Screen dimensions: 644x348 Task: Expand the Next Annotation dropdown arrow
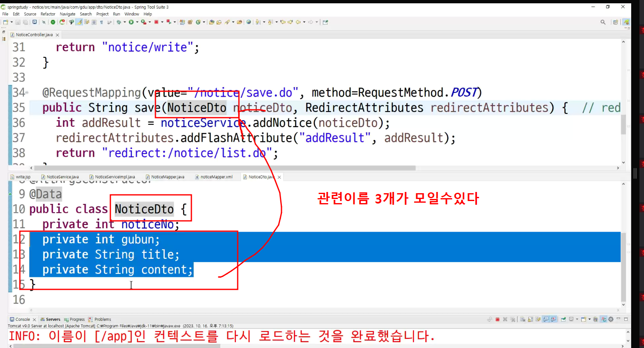264,22
